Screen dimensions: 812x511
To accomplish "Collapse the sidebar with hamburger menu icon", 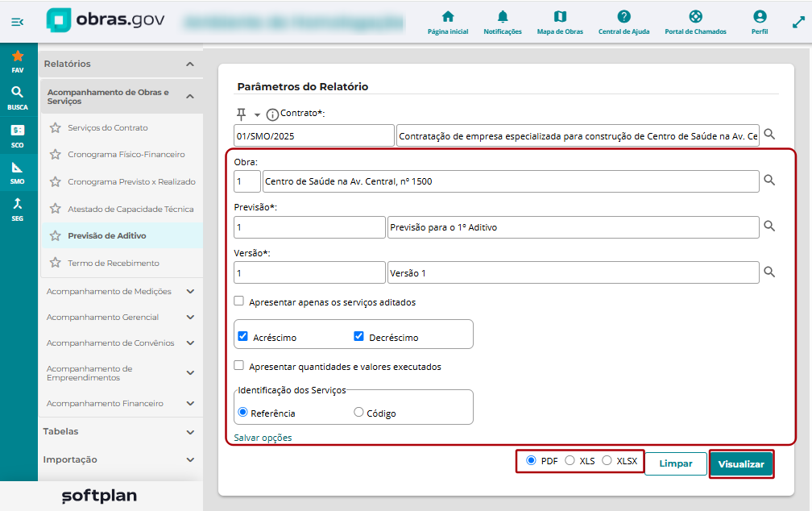I will click(17, 22).
